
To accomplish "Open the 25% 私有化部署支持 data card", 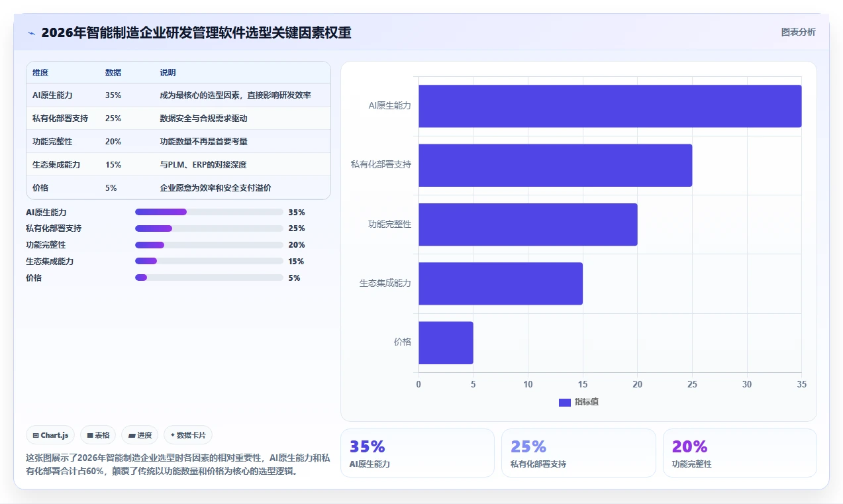I will (579, 453).
